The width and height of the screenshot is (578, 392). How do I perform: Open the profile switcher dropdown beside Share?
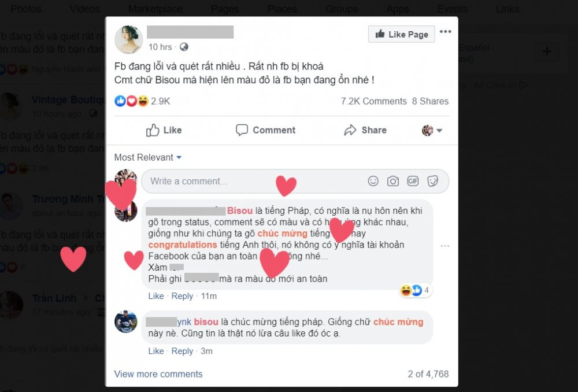(432, 130)
